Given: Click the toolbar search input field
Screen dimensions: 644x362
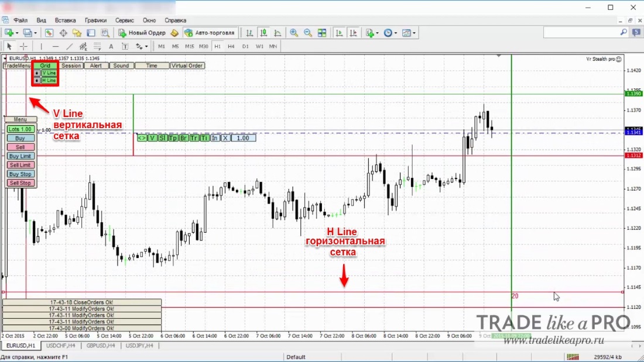Looking at the screenshot, I should click(581, 32).
